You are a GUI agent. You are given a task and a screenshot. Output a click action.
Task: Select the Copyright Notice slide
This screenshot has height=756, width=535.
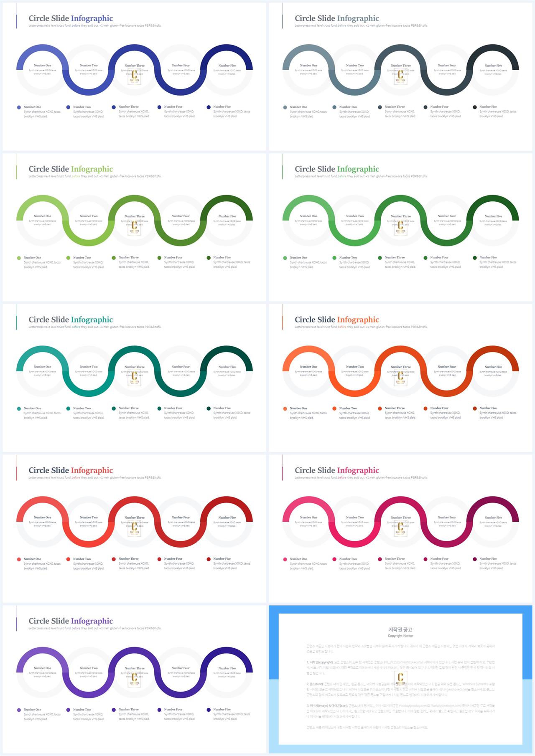pyautogui.click(x=400, y=679)
